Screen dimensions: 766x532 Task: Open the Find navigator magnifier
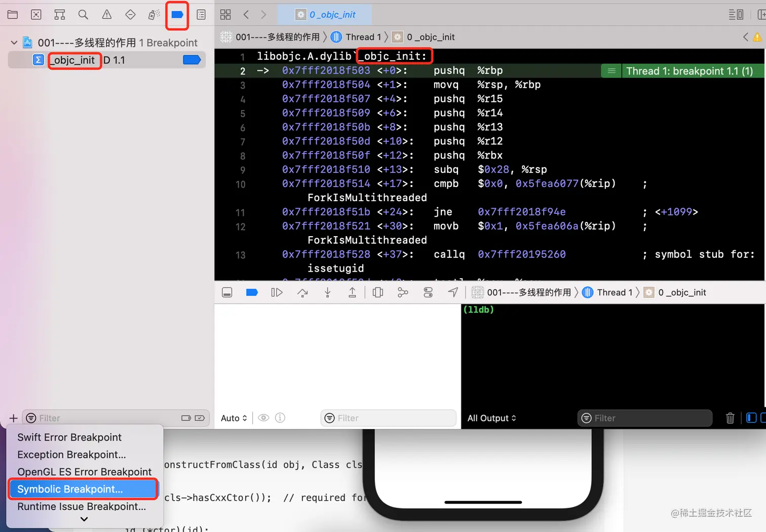(x=83, y=15)
